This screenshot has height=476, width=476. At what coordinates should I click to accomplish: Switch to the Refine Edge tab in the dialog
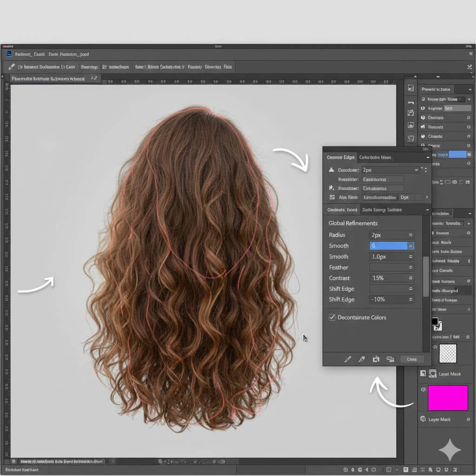[x=341, y=157]
